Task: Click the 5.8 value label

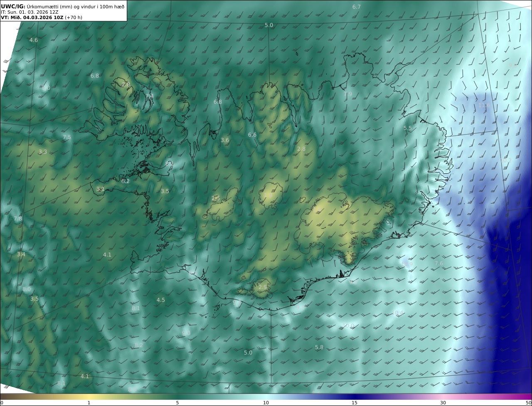Action: (319, 347)
